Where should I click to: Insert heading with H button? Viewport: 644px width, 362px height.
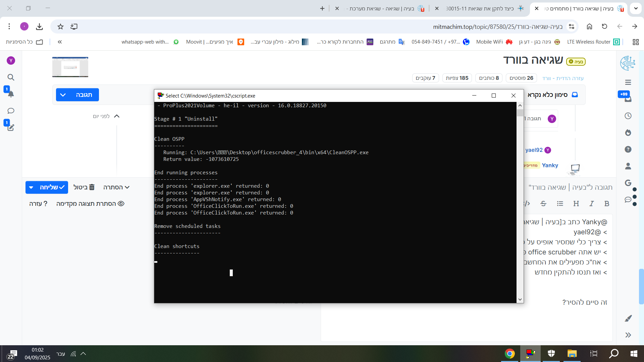(x=576, y=203)
